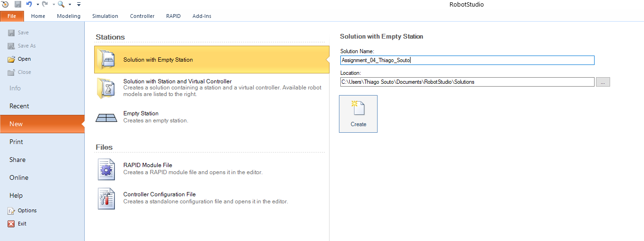This screenshot has width=644, height=241.
Task: Click the browse (...) button for Location
Action: click(x=603, y=82)
